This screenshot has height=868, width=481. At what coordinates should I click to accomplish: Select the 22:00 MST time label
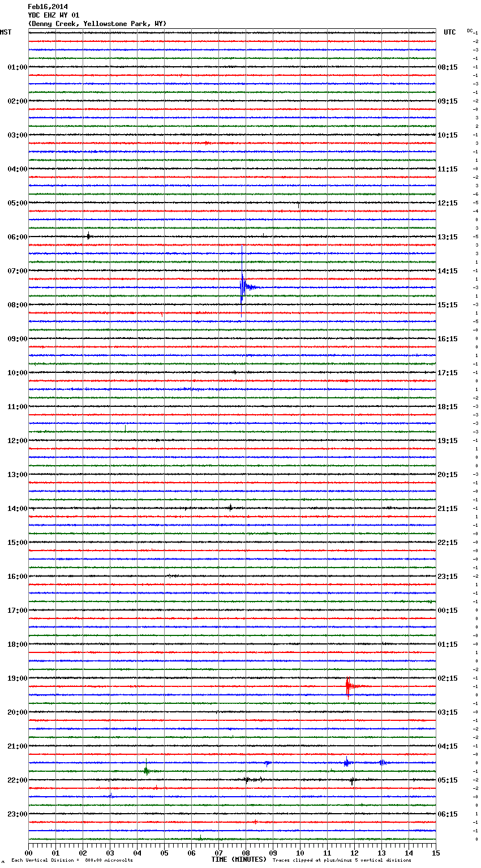coord(18,780)
